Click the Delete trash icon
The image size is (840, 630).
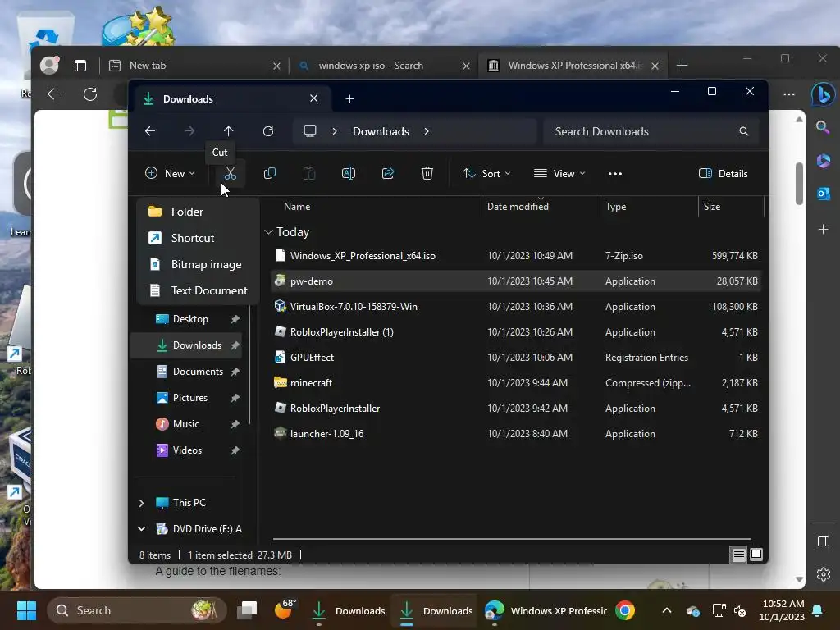tap(427, 174)
